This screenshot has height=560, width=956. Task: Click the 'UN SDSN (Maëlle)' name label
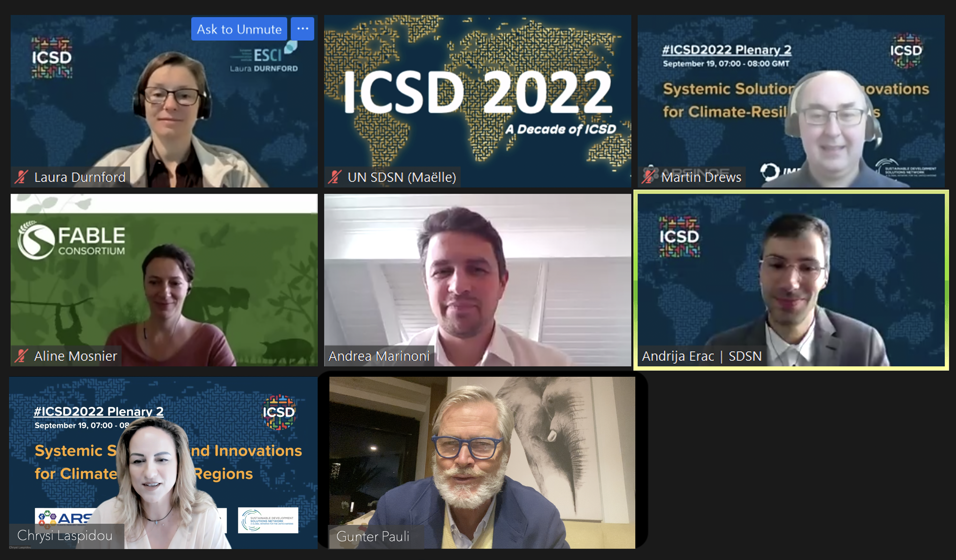click(x=402, y=177)
